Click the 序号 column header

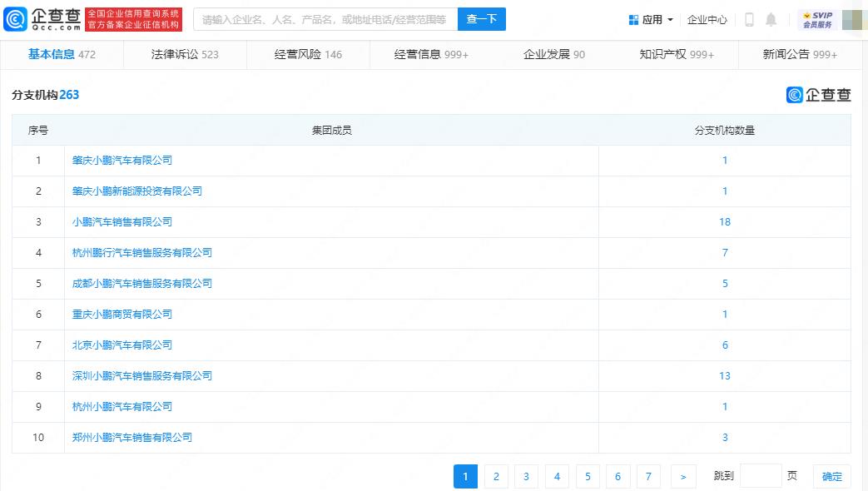point(38,131)
